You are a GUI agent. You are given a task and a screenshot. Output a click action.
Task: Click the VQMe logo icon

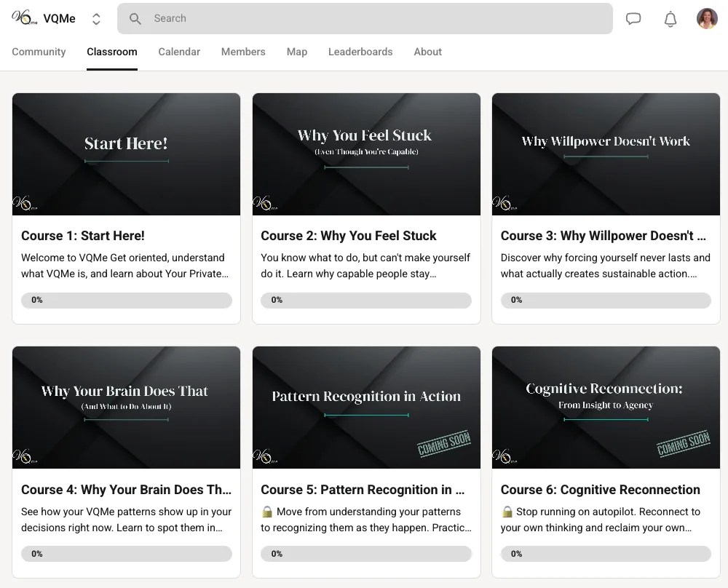tap(24, 18)
